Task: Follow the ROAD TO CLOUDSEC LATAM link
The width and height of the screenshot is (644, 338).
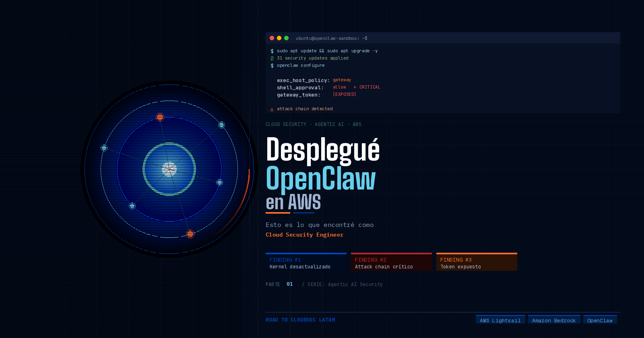Action: [300, 320]
